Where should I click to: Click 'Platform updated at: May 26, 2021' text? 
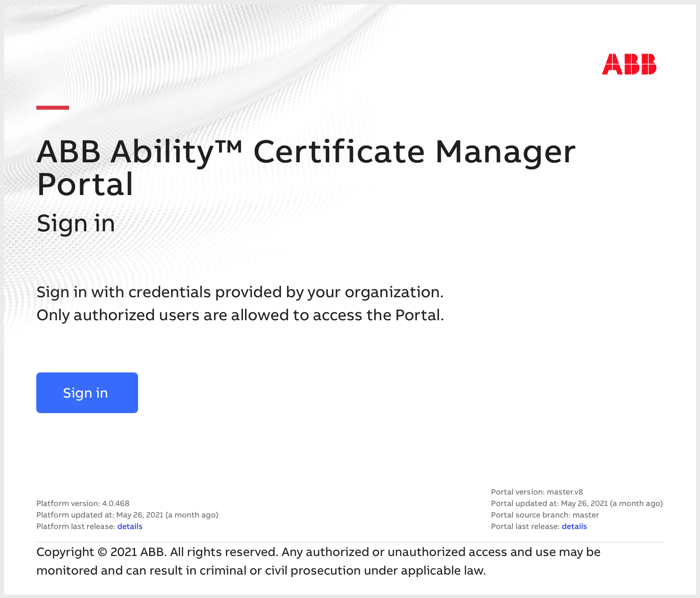[x=127, y=515]
